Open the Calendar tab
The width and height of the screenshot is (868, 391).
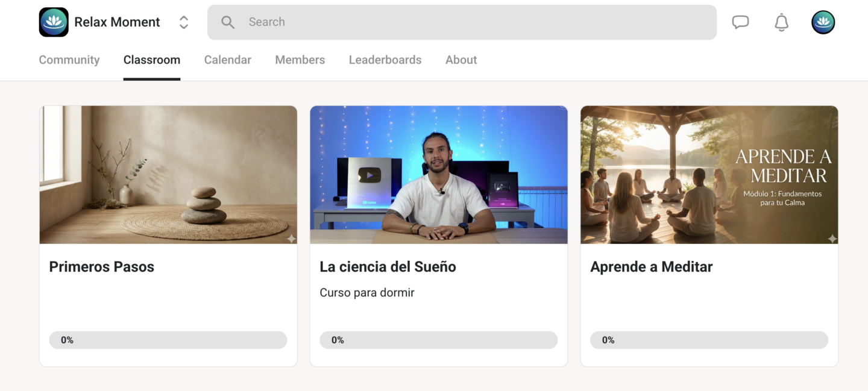point(228,60)
